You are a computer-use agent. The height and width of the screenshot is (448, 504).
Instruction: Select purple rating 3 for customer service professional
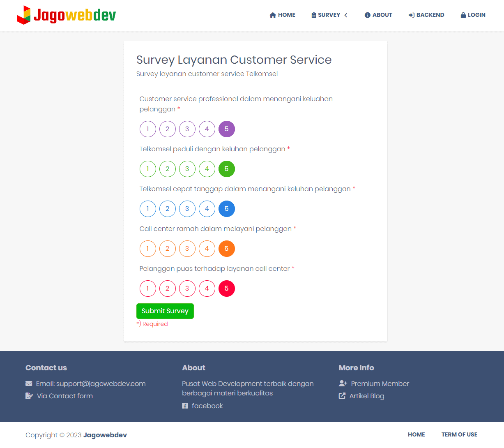pyautogui.click(x=187, y=129)
